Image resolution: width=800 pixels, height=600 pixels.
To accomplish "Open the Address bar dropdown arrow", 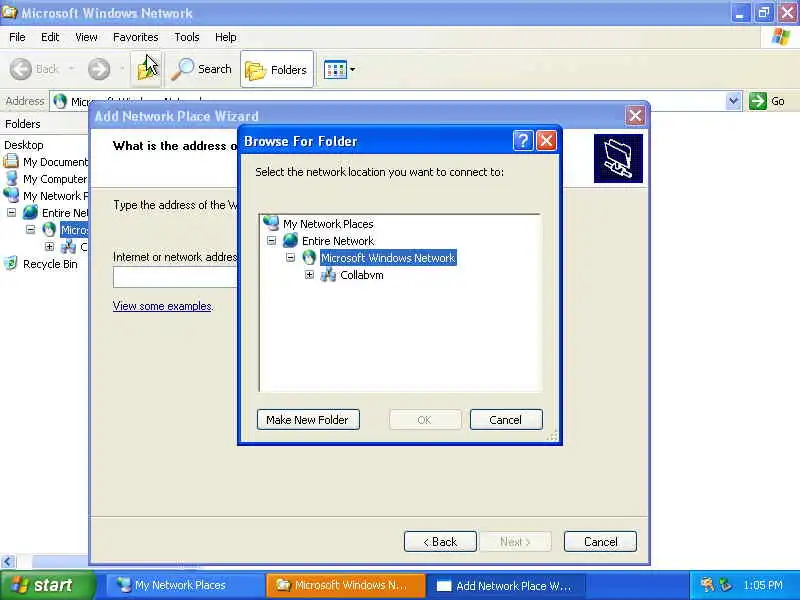I will [733, 101].
